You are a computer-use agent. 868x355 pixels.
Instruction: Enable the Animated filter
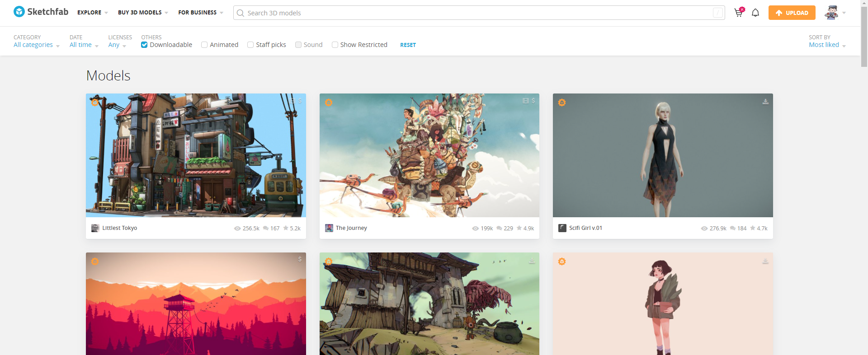[204, 45]
